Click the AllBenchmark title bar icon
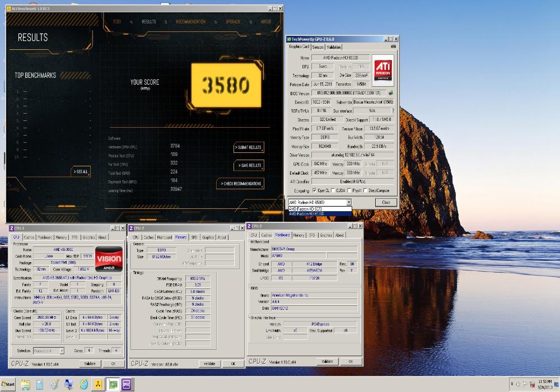 pyautogui.click(x=9, y=8)
